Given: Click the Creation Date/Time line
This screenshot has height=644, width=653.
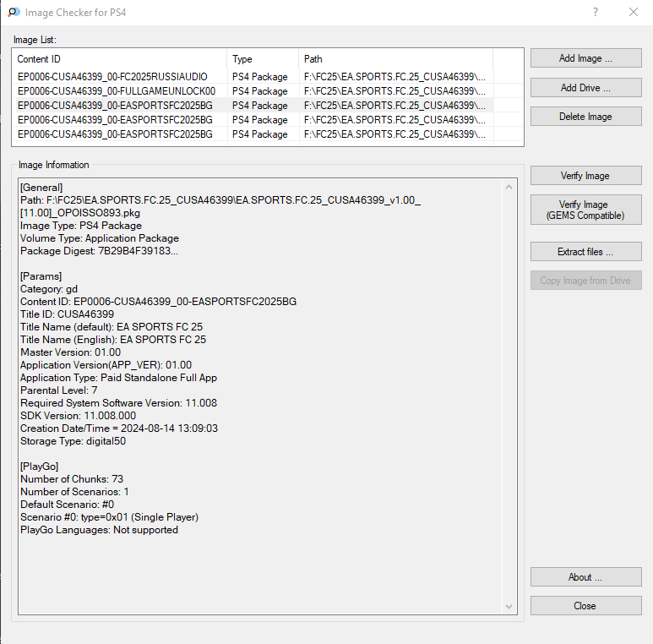Looking at the screenshot, I should [x=119, y=428].
